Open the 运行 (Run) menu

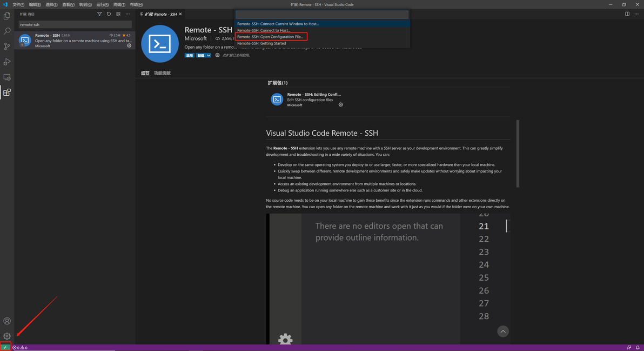point(102,4)
